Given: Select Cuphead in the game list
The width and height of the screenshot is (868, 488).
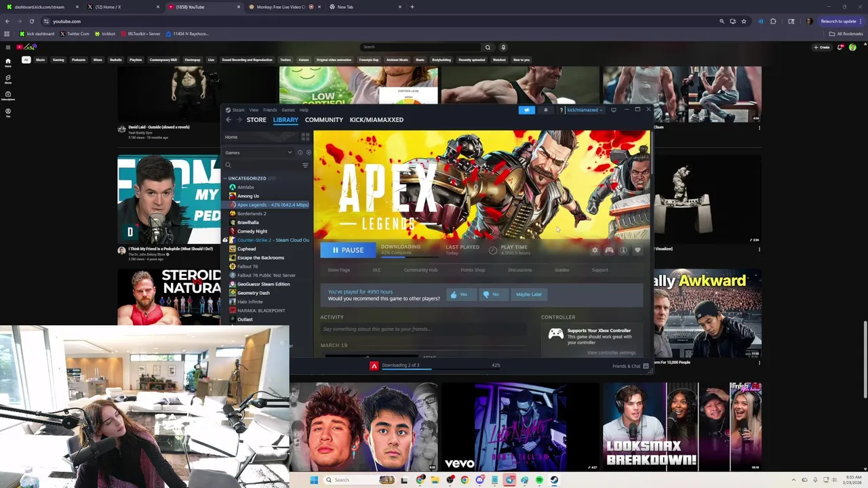Looking at the screenshot, I should tap(246, 249).
